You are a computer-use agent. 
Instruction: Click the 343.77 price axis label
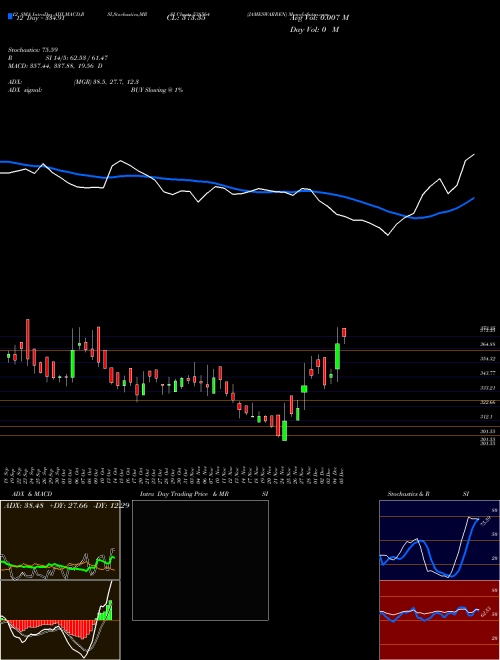click(x=487, y=373)
